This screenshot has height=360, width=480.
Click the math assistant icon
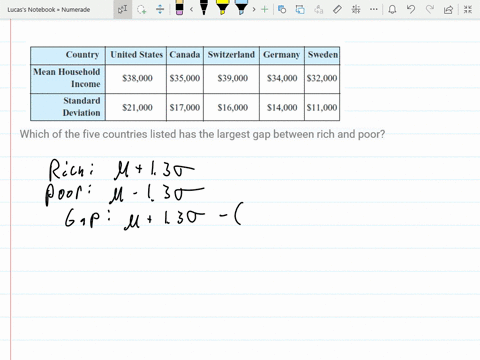point(356,9)
